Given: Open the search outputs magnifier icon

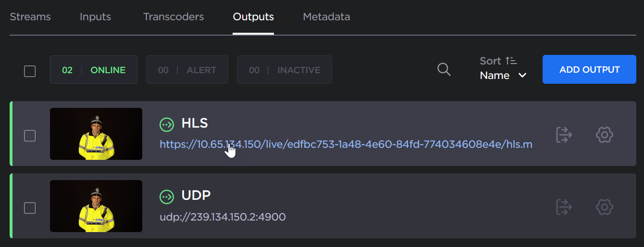Looking at the screenshot, I should (x=444, y=70).
